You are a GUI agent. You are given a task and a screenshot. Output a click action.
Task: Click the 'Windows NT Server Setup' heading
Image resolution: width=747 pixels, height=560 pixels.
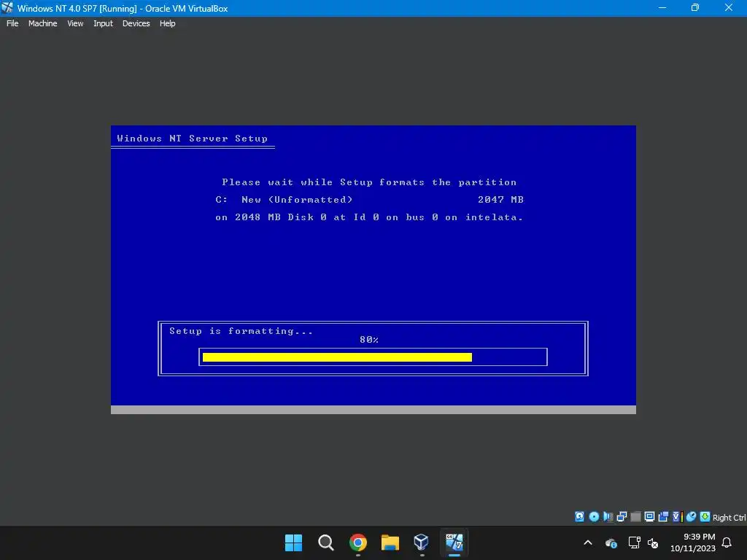coord(192,139)
